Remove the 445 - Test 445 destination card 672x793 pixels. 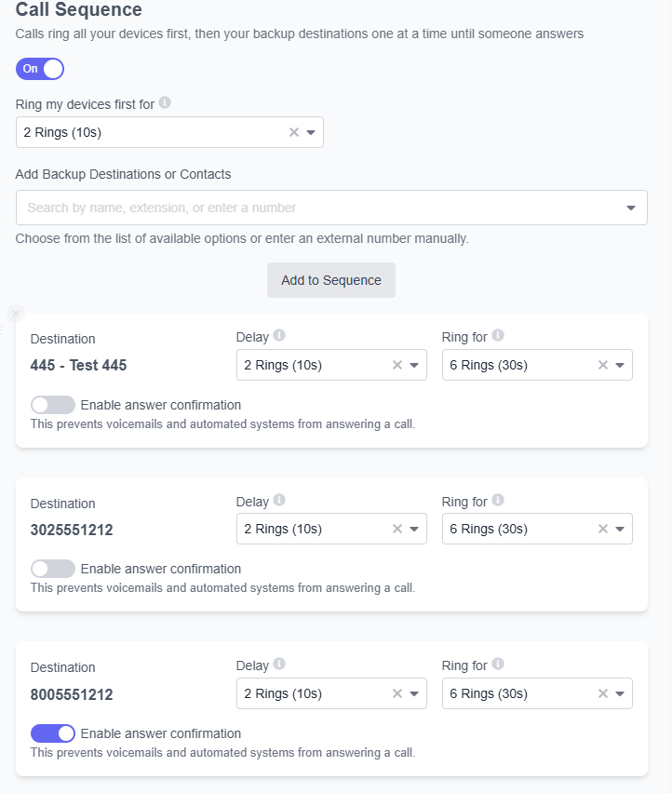point(16,314)
